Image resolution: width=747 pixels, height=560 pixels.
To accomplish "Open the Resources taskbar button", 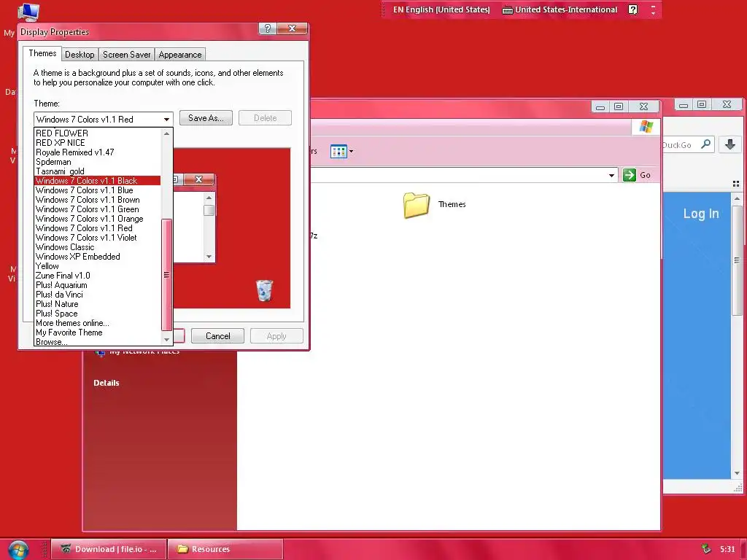I will pyautogui.click(x=225, y=549).
